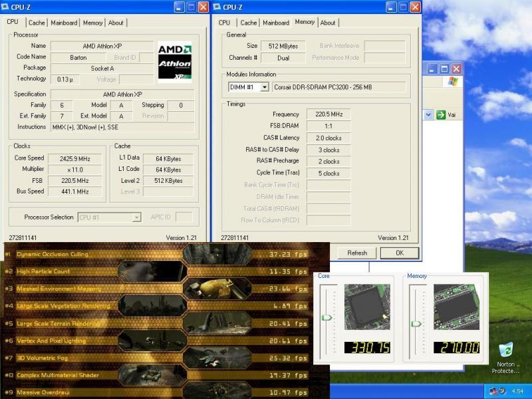The height and width of the screenshot is (399, 532).
Task: Click the Channels # value Dual
Action: (283, 58)
